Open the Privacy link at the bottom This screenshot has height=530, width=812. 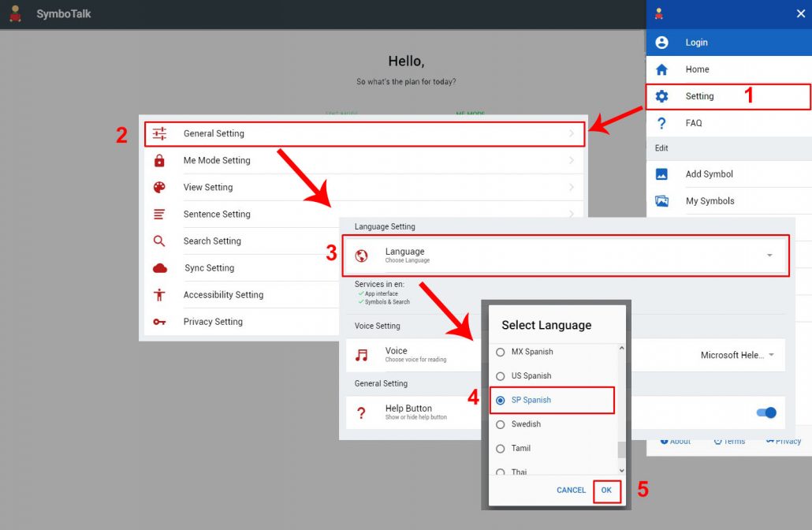(x=782, y=441)
